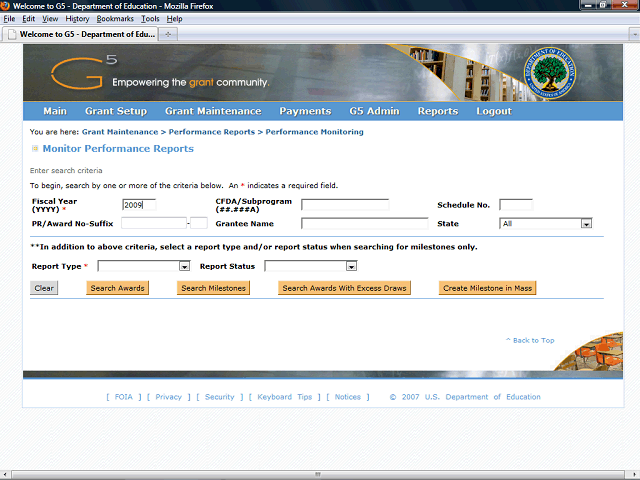Screen dimensions: 640x480
Task: Open Payments navigation item
Action: coord(305,111)
